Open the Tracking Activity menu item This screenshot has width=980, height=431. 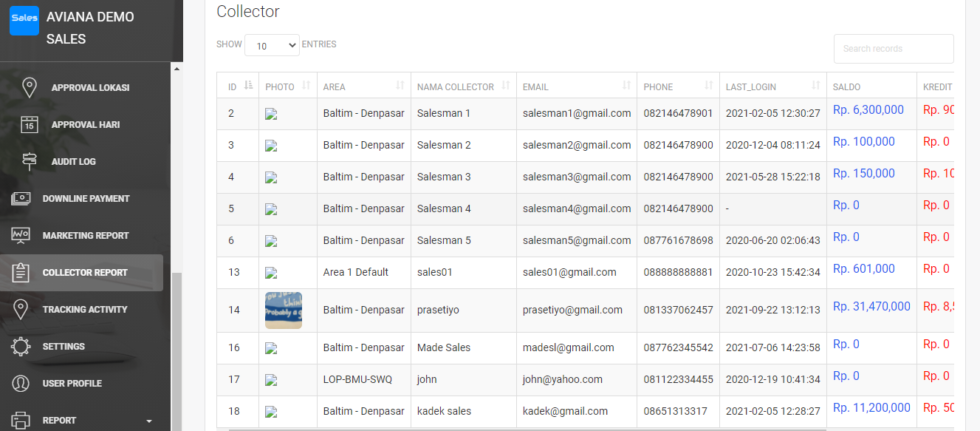[85, 309]
